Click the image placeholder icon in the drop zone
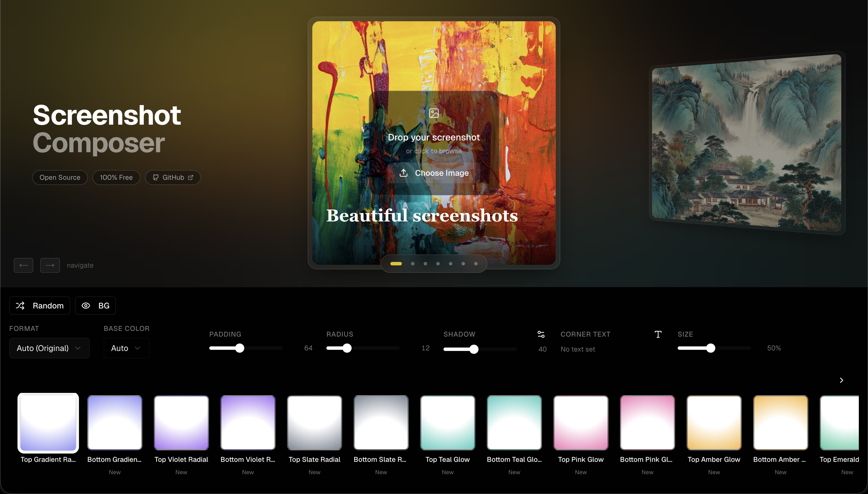This screenshot has width=868, height=494. click(434, 113)
